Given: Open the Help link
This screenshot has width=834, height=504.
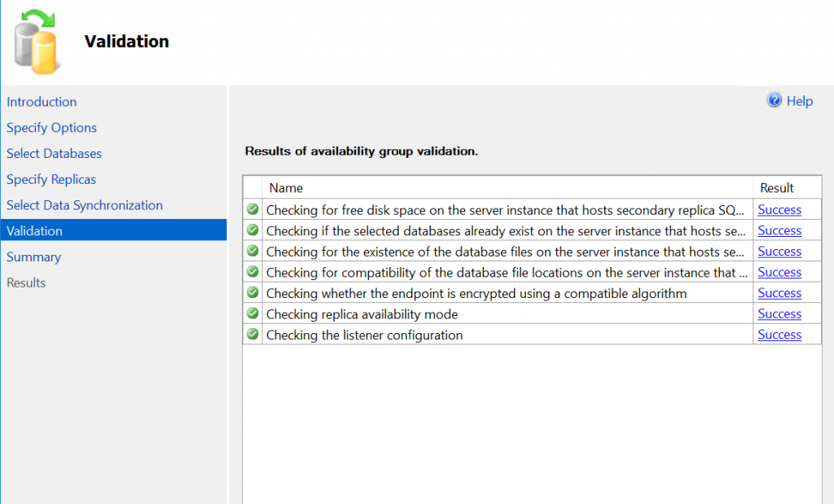Looking at the screenshot, I should pyautogui.click(x=800, y=101).
